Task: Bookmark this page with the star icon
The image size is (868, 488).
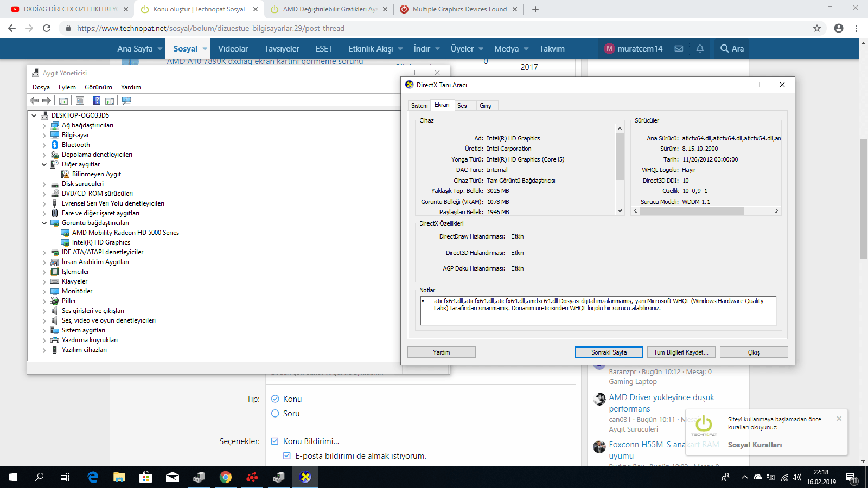Action: point(817,28)
